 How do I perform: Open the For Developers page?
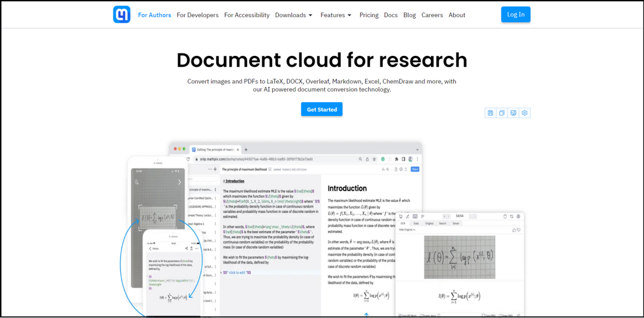tap(197, 15)
